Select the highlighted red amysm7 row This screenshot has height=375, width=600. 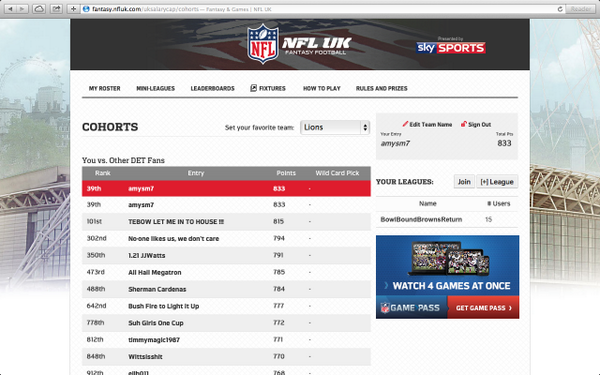pos(226,188)
